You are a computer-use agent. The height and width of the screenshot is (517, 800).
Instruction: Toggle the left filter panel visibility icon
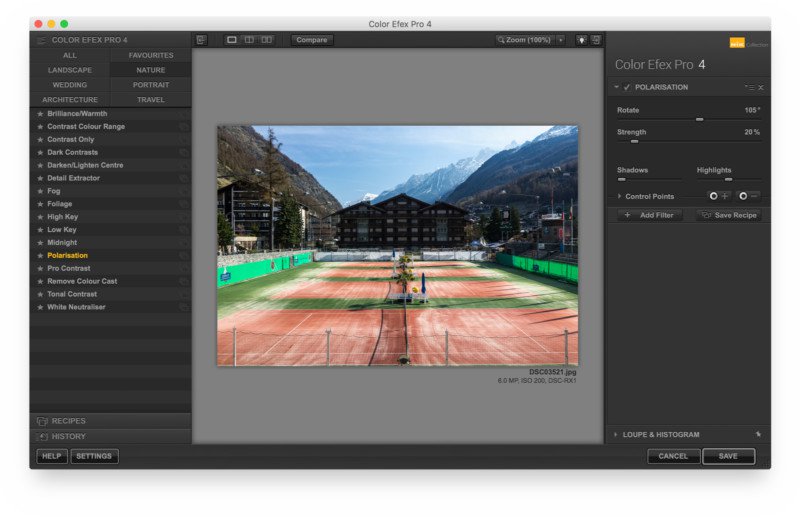(x=202, y=40)
